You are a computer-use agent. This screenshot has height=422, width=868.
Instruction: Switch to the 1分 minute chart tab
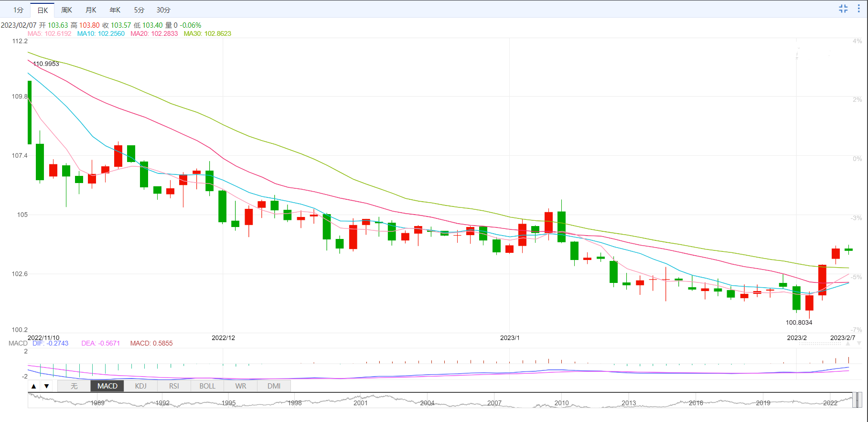pyautogui.click(x=18, y=10)
